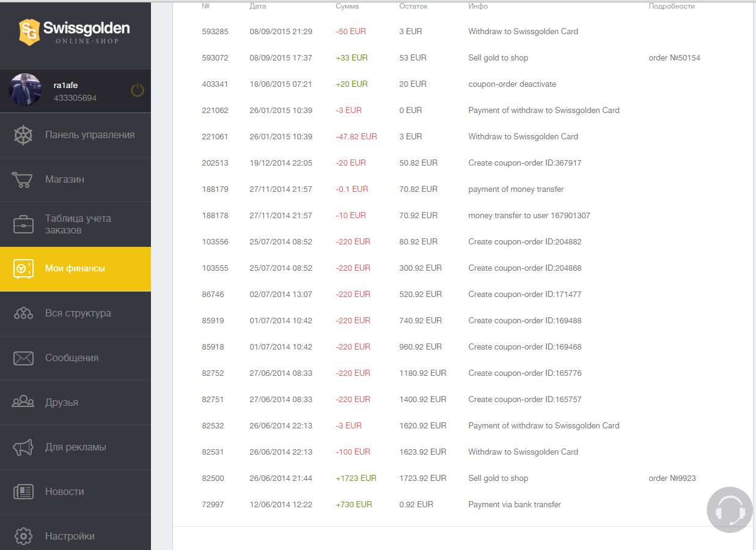Click the briefcase orders icon

click(23, 224)
